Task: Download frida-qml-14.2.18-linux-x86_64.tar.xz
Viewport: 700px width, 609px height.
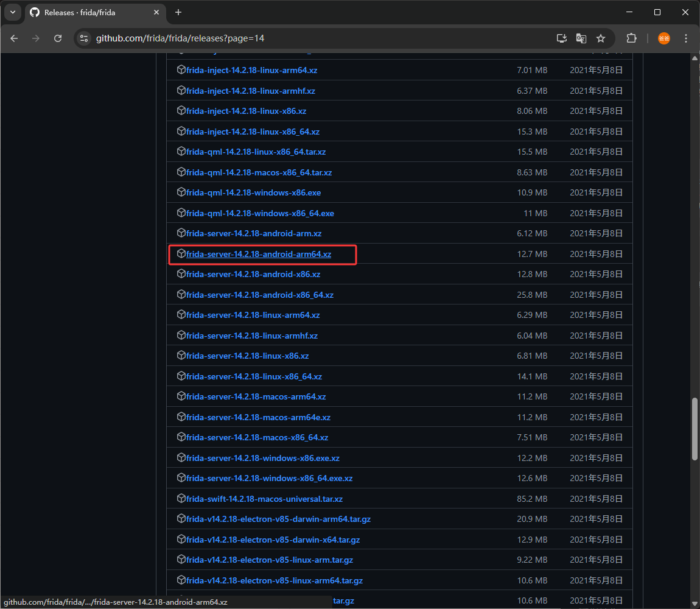Action: (x=256, y=152)
